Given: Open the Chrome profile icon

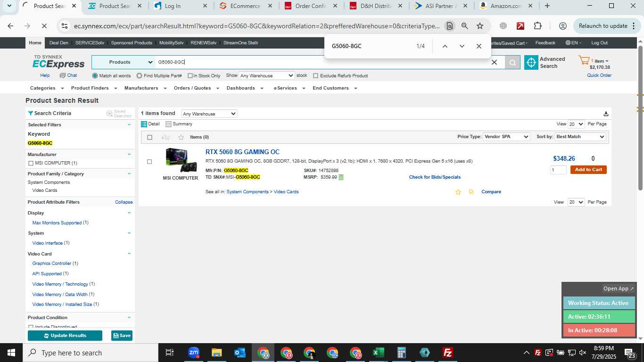Looking at the screenshot, I should coord(562,26).
